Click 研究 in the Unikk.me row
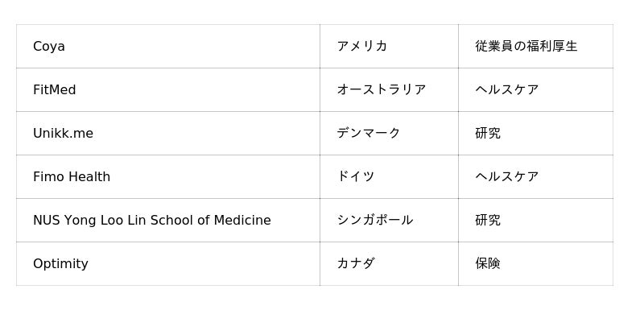This screenshot has height=310, width=644. [x=488, y=134]
